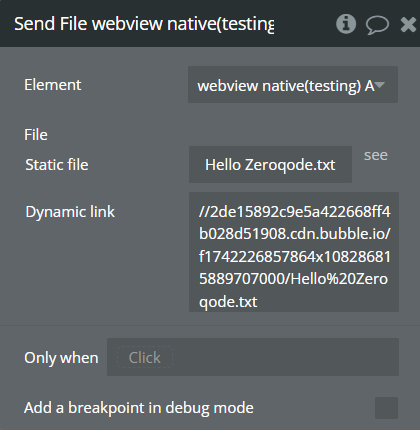Click the 'Dynamic link' label
Screen dimensions: 420x430
pyautogui.click(x=70, y=212)
